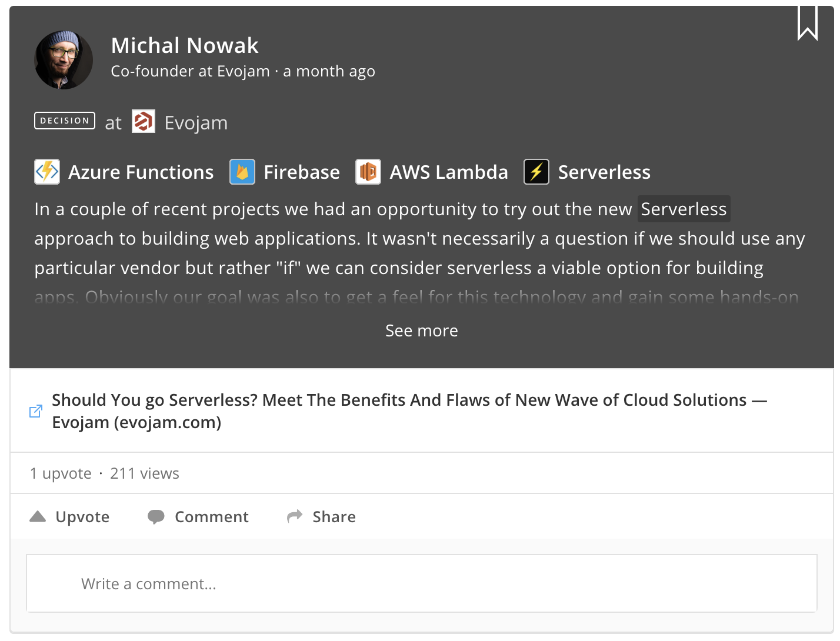Select the Azure Functions tool name
The height and width of the screenshot is (641, 840).
click(x=141, y=172)
